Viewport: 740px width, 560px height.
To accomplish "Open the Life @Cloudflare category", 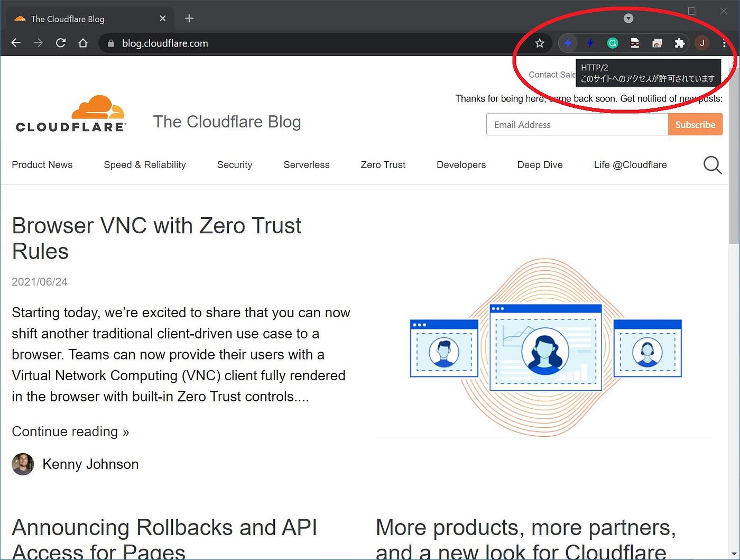I will click(x=631, y=165).
